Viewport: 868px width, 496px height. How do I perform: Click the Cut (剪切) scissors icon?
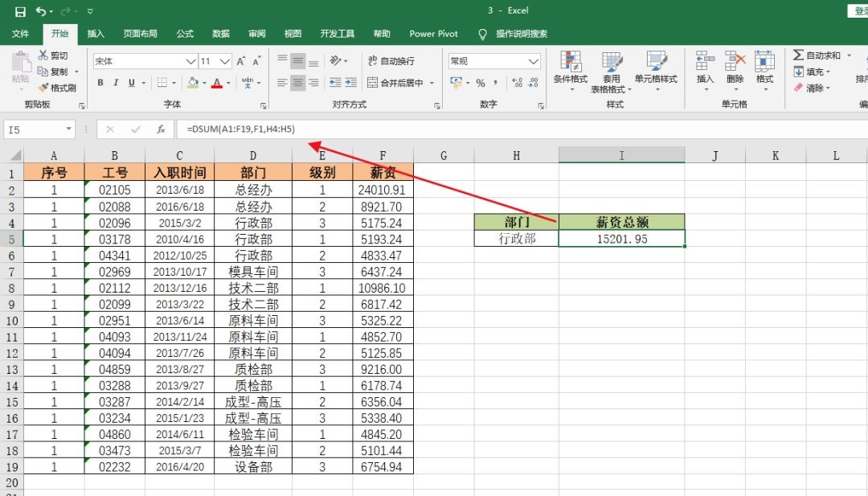click(43, 55)
